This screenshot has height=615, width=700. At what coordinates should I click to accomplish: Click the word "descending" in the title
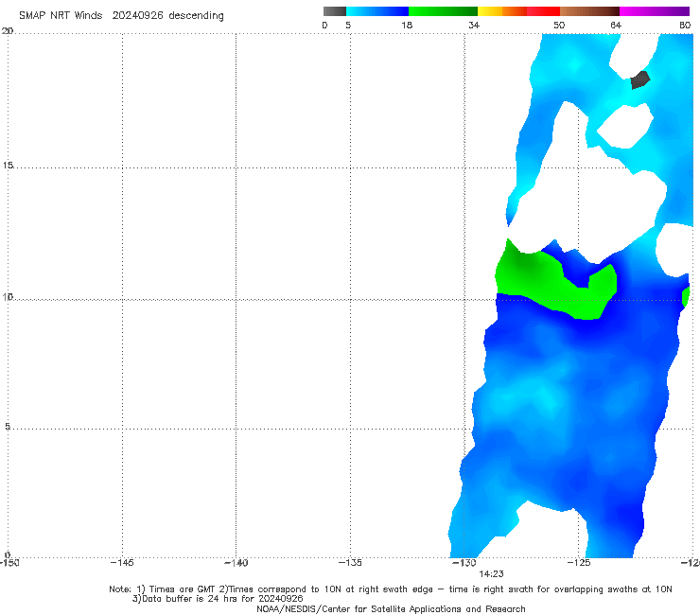click(x=196, y=16)
